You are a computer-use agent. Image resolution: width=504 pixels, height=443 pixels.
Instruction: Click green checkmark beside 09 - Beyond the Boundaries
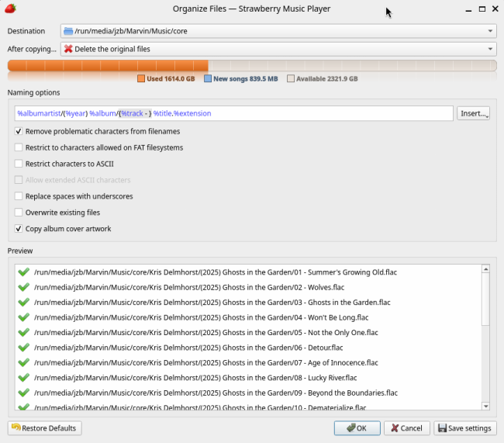[x=24, y=393]
